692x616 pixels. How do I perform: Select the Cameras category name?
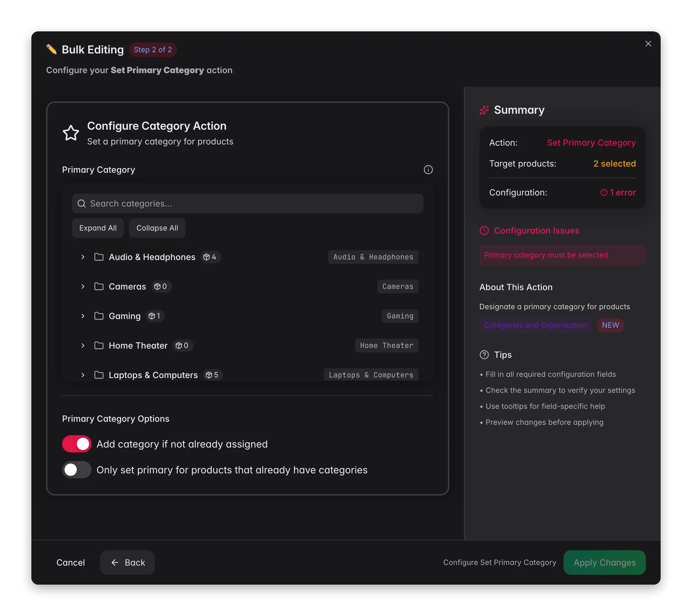[127, 286]
